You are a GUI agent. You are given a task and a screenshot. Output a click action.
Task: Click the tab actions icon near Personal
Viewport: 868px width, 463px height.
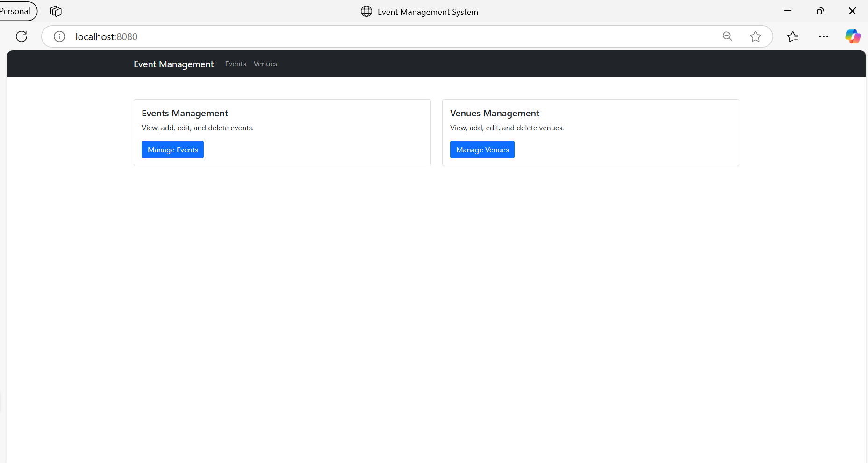tap(56, 11)
